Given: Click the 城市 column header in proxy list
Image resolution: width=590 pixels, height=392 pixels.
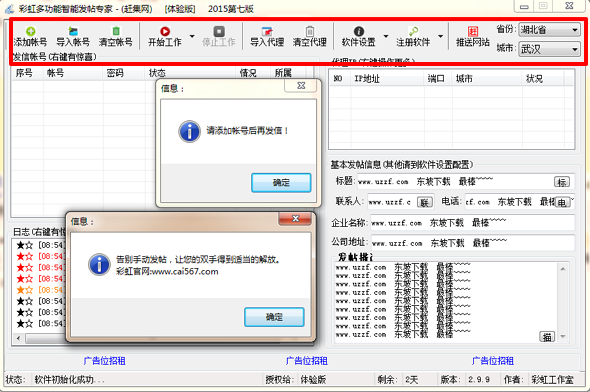Looking at the screenshot, I should (487, 79).
